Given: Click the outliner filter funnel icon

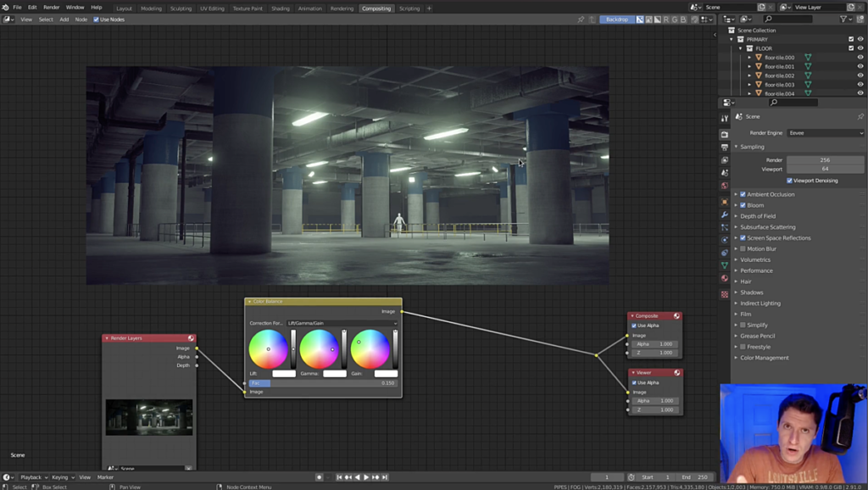Looking at the screenshot, I should point(843,19).
